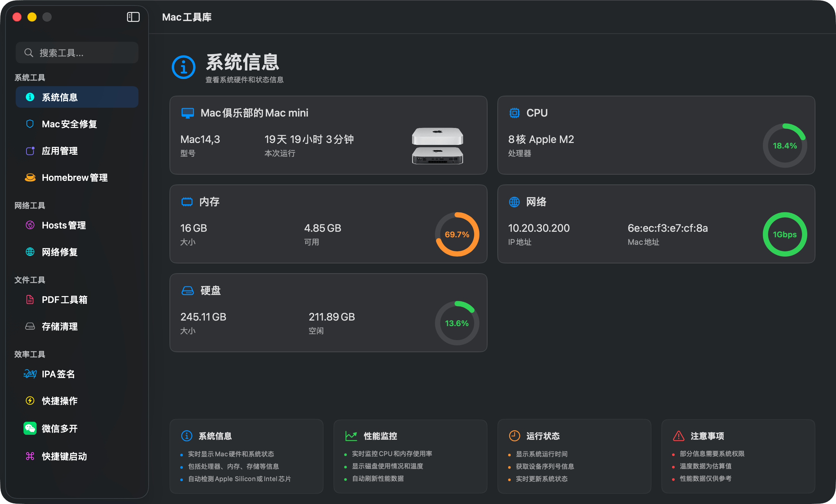Open 网络修复 globe item
The height and width of the screenshot is (504, 836).
coord(30,252)
